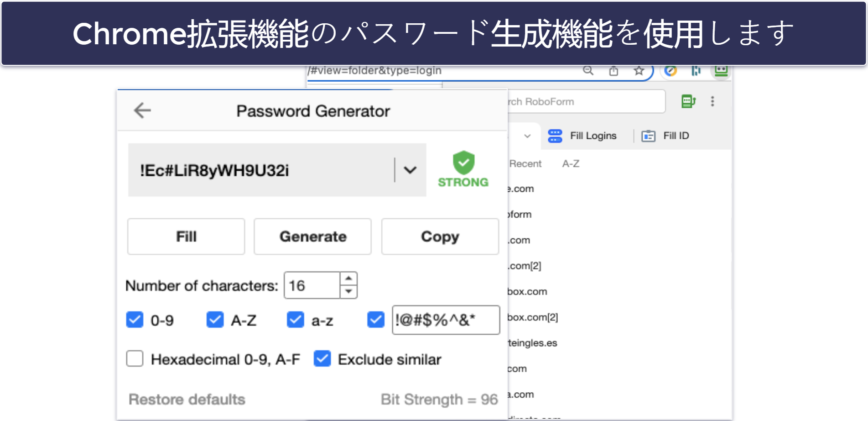
Task: Toggle the 0-9 digits checkbox
Action: coord(135,320)
